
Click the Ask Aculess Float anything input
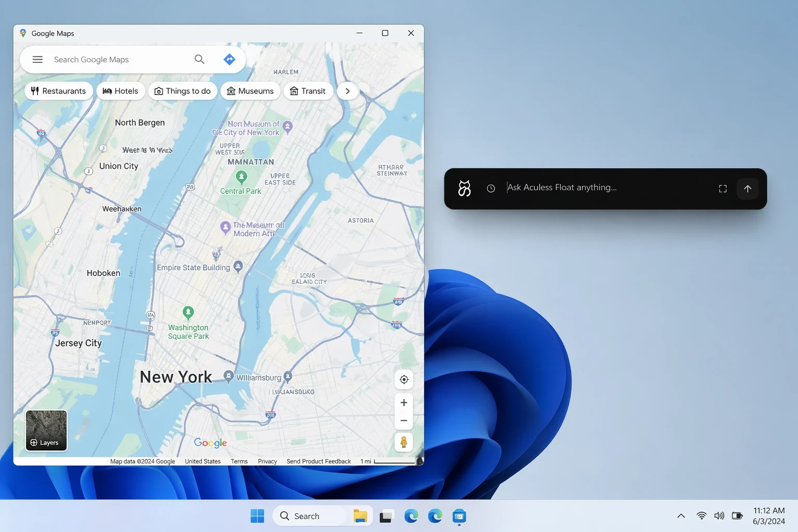point(608,188)
